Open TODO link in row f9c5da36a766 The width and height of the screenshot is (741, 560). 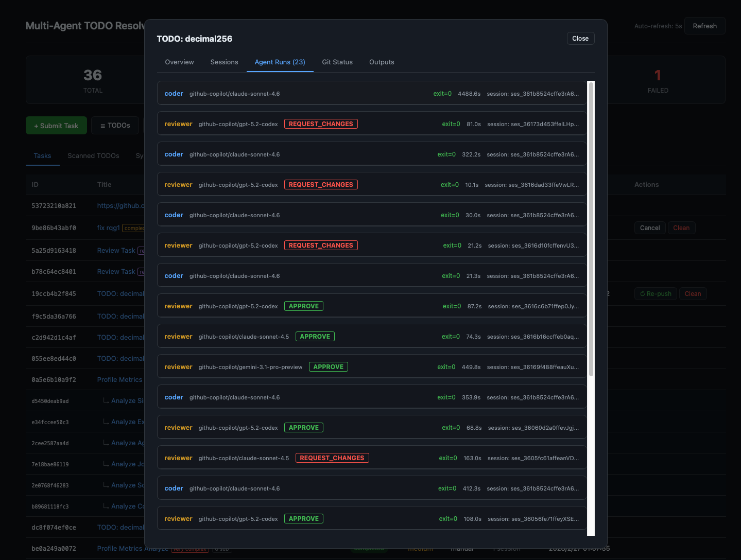[x=120, y=316]
